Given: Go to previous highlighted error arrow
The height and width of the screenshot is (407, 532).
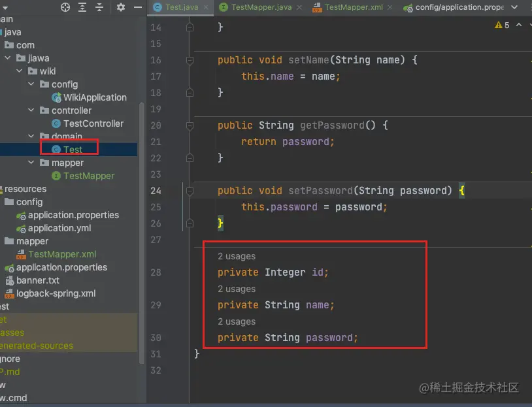Looking at the screenshot, I should pyautogui.click(x=519, y=25).
